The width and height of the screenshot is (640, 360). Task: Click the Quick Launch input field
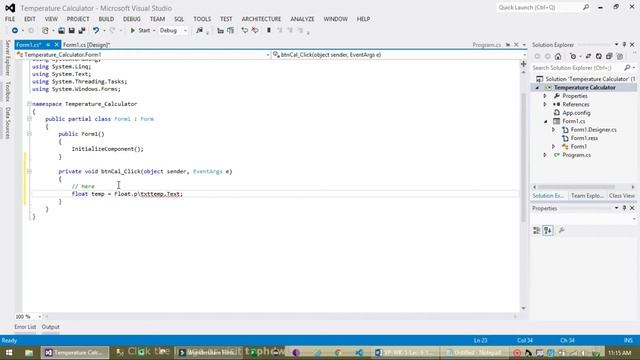[x=539, y=7]
